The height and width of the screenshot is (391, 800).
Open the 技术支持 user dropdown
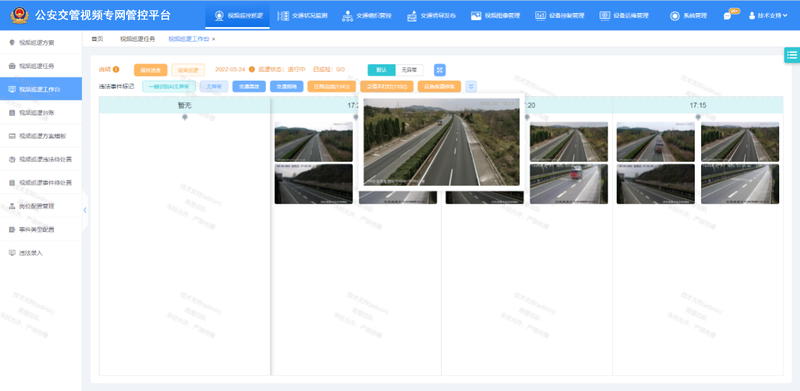click(x=768, y=16)
